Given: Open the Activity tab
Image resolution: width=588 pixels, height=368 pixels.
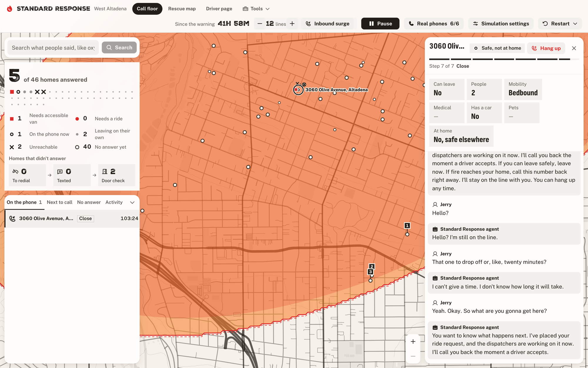Looking at the screenshot, I should click(114, 202).
